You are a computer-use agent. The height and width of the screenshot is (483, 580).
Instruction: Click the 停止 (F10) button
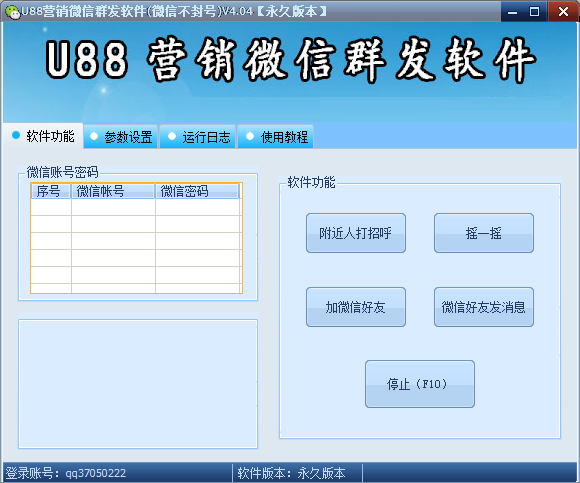pos(420,384)
